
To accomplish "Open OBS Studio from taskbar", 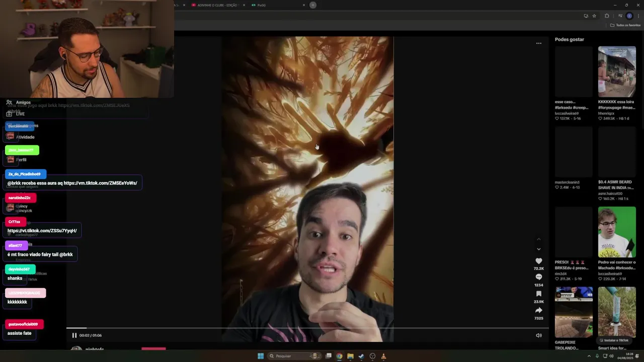I will [372, 356].
